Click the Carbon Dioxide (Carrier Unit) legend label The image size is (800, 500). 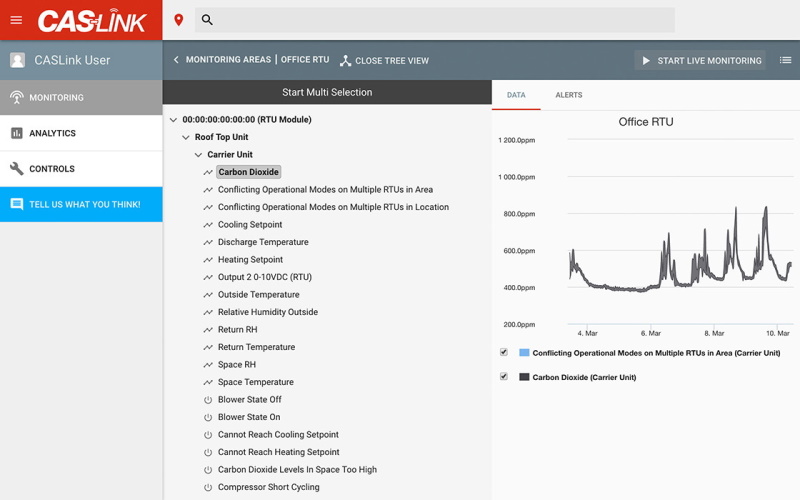[x=584, y=378]
